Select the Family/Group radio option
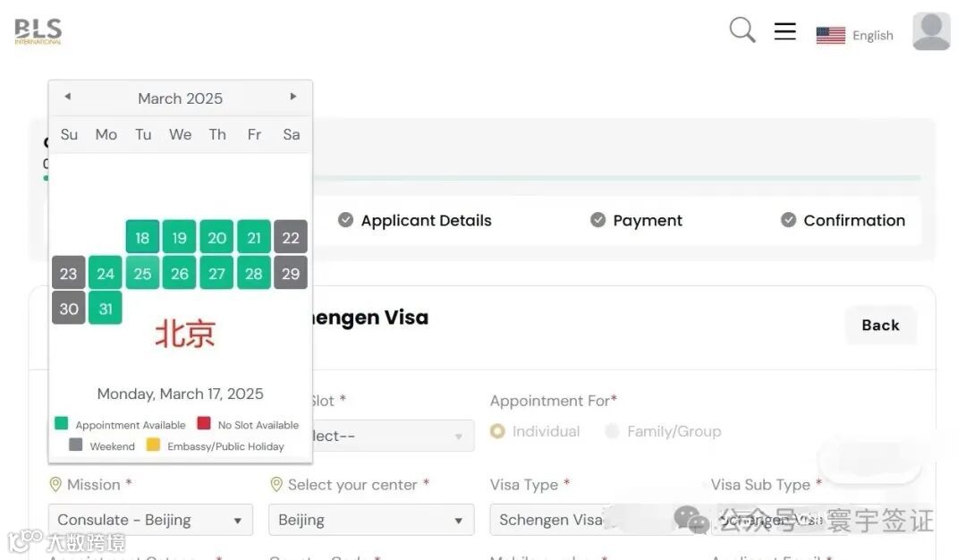This screenshot has width=966, height=560. (612, 431)
